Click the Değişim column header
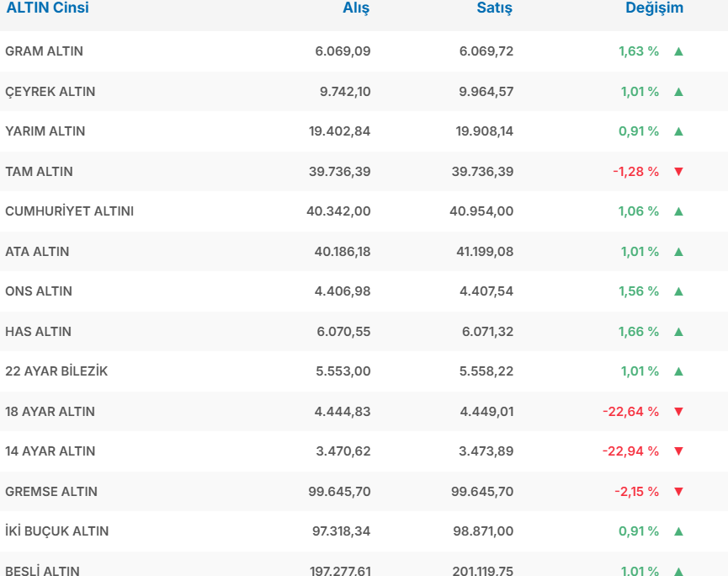Image resolution: width=728 pixels, height=576 pixels. coord(654,8)
